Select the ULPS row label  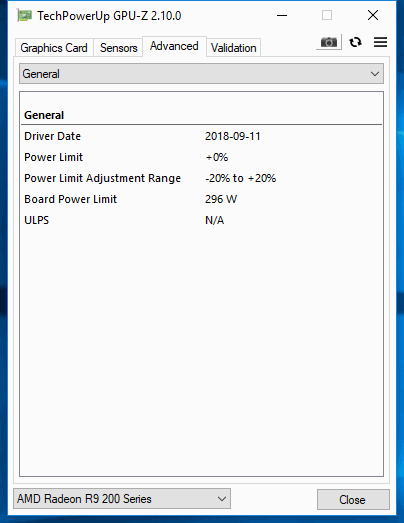coord(36,220)
